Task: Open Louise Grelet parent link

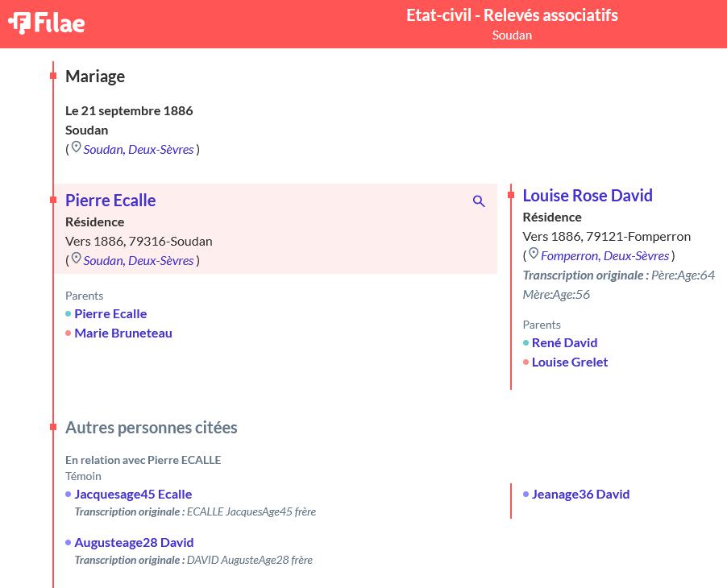Action: (569, 362)
